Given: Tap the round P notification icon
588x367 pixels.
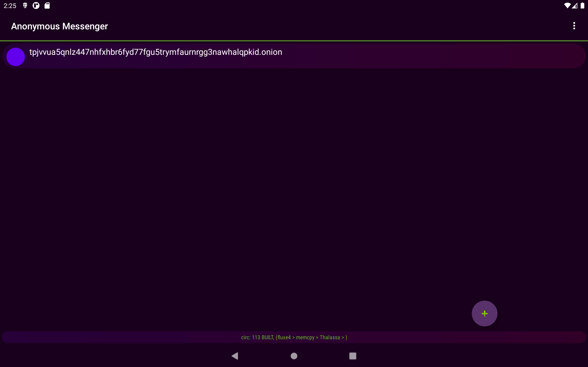Looking at the screenshot, I should pyautogui.click(x=36, y=6).
